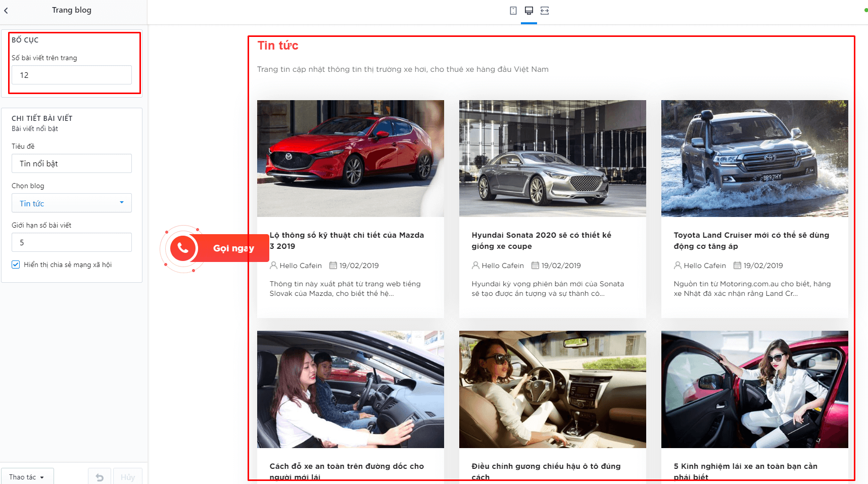The image size is (868, 484).
Task: Click the Số bài viết trên trang label
Action: [44, 58]
